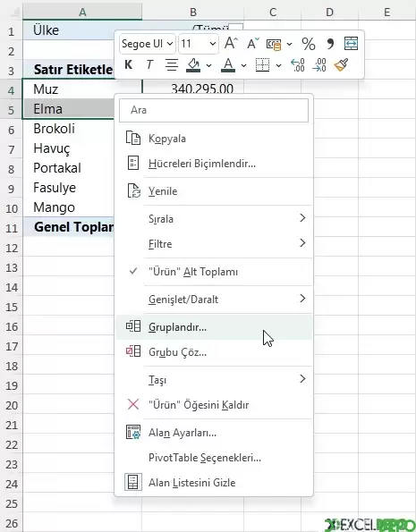Image resolution: width=416 pixels, height=532 pixels.
Task: Select the Satır Etiketleri header cell
Action: point(69,70)
